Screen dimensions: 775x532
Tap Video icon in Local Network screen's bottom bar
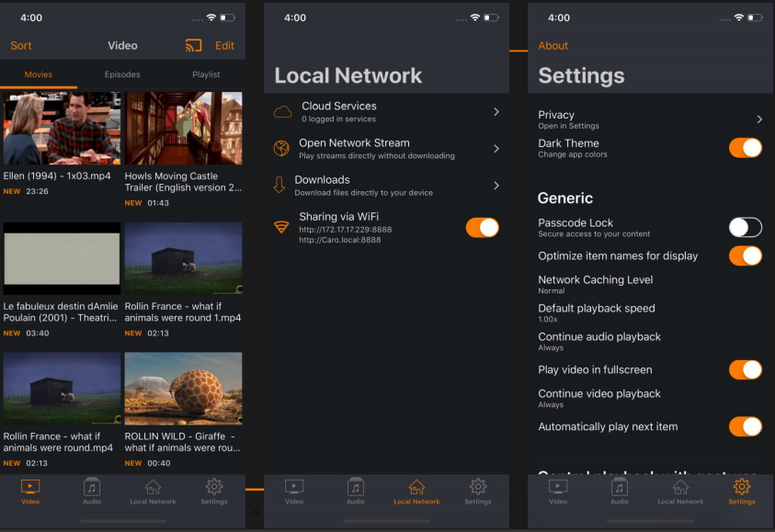(294, 487)
